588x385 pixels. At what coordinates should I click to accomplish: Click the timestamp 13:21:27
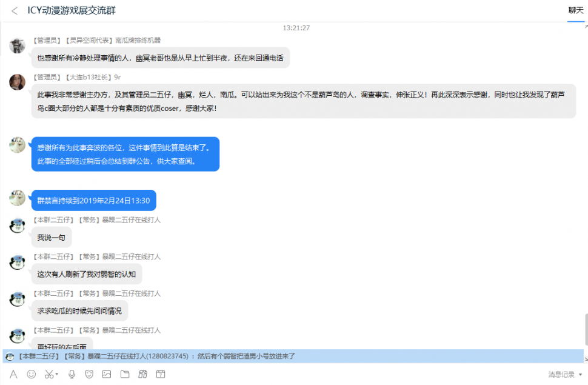point(296,28)
